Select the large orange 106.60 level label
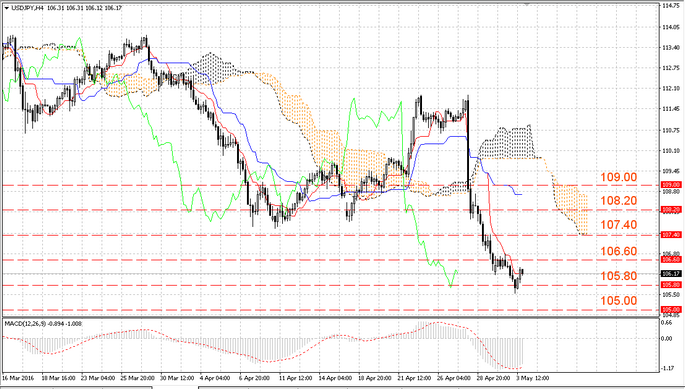 tap(619, 251)
